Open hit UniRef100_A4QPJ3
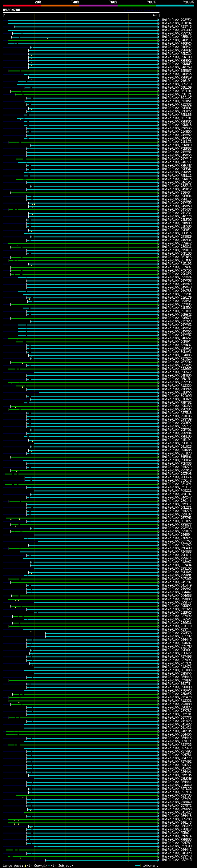The image size is (197, 868). tap(177, 40)
